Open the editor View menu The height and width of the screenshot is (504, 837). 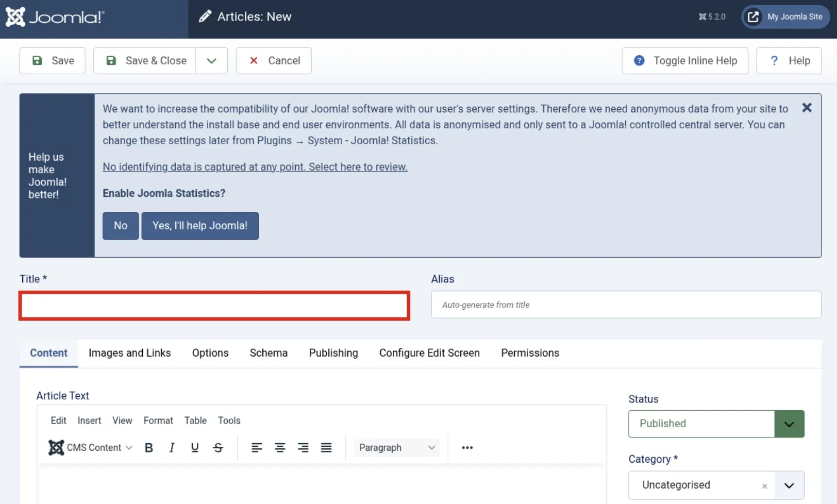pyautogui.click(x=122, y=421)
